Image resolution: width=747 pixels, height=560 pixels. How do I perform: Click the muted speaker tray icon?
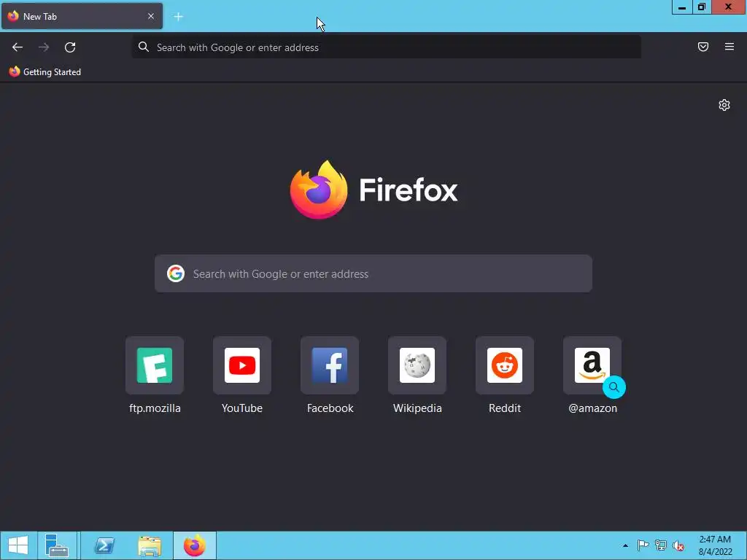(678, 545)
